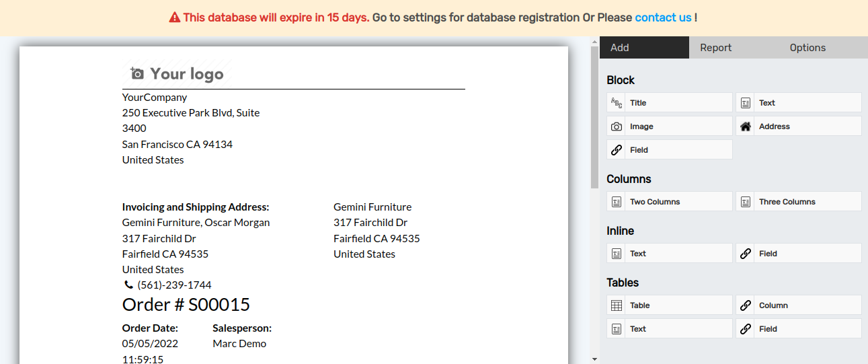Click the camera icon beside Your logo

click(x=137, y=73)
